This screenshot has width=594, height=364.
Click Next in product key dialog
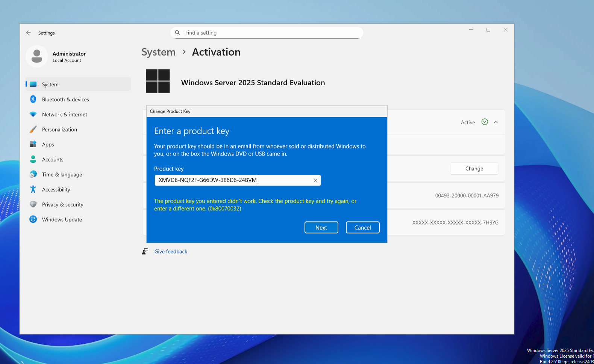321,228
